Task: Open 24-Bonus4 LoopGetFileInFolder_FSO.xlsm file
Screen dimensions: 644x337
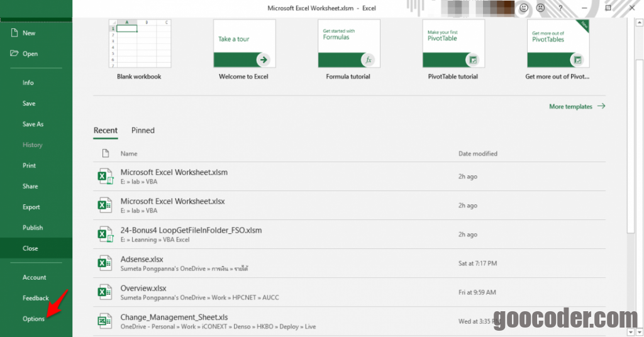Action: pos(349,235)
